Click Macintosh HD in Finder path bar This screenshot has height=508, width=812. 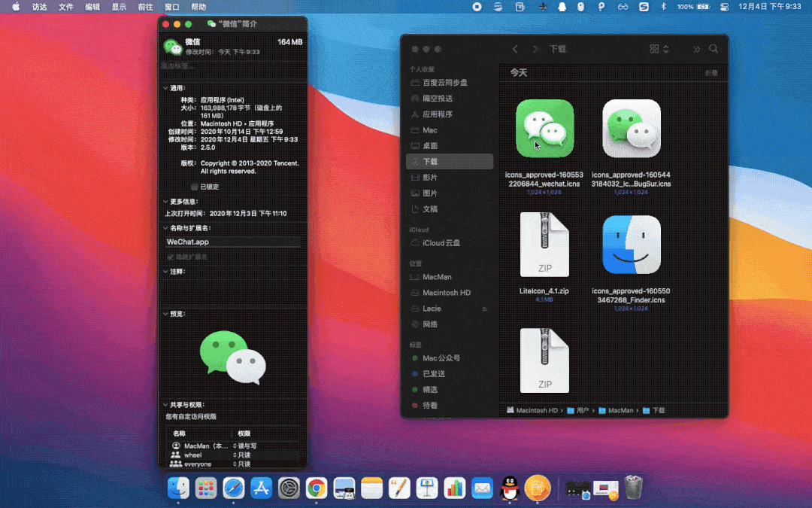coord(532,410)
